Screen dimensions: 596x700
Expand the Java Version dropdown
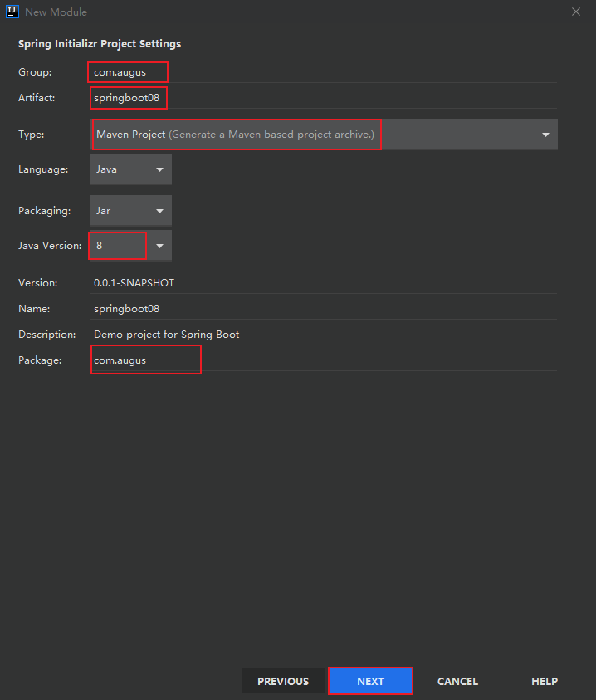(130, 246)
